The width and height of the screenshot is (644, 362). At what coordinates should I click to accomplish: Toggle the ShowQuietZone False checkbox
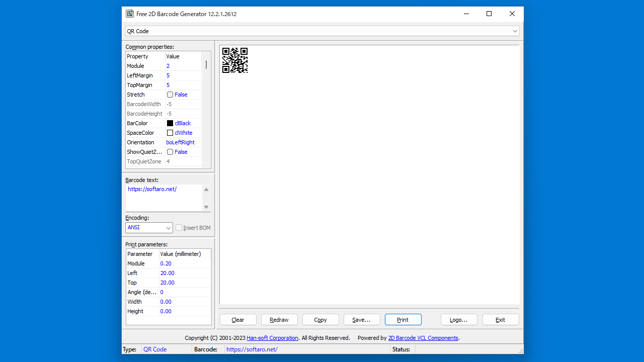click(x=170, y=152)
